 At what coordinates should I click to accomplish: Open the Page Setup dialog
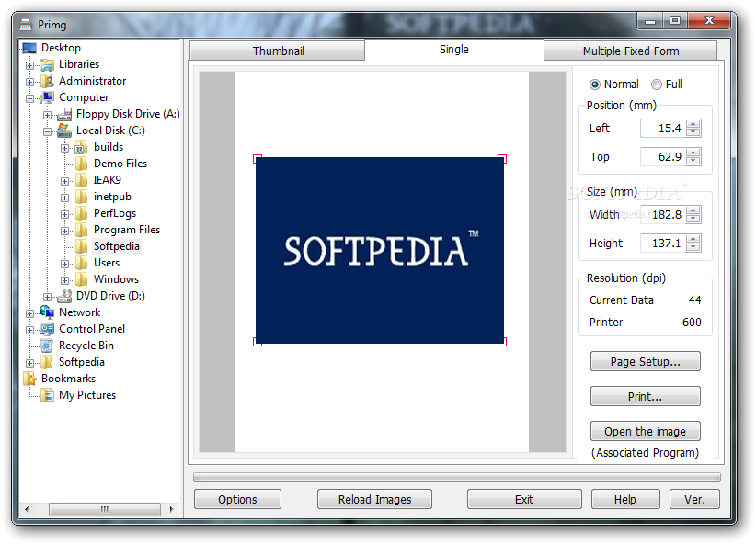coord(645,361)
